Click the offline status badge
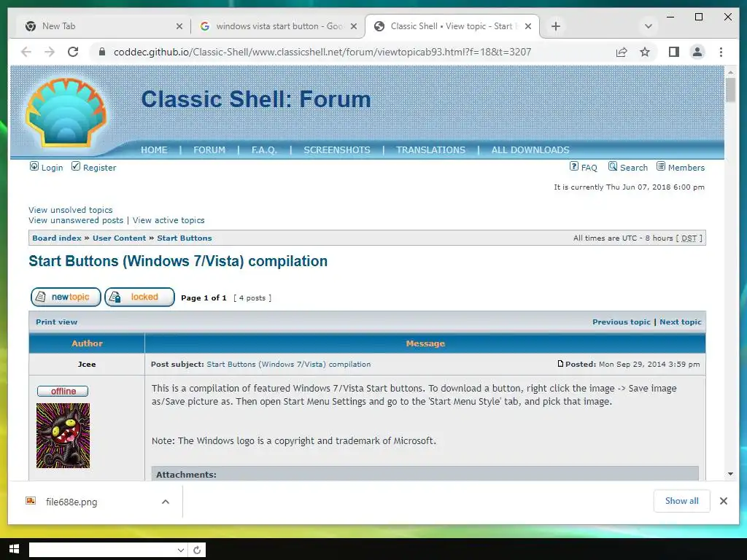Viewport: 747px width, 560px height. coord(63,391)
